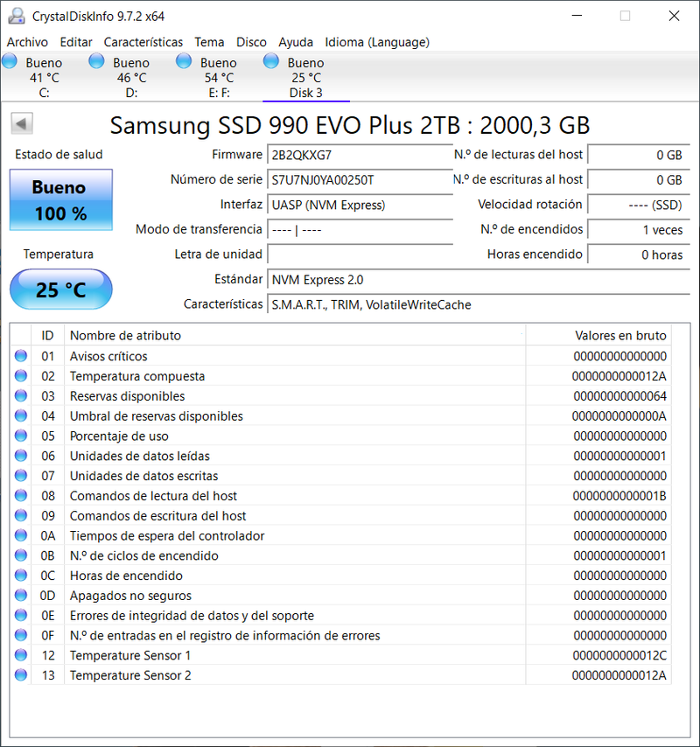This screenshot has height=747, width=700.
Task: Click the status dot for Reservas disponibles
Action: (20, 396)
